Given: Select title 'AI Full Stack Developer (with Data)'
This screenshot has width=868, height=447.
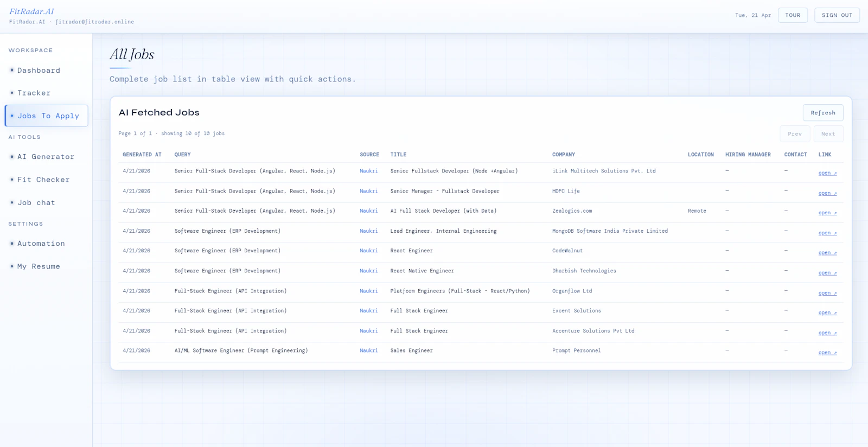Looking at the screenshot, I should pos(443,210).
